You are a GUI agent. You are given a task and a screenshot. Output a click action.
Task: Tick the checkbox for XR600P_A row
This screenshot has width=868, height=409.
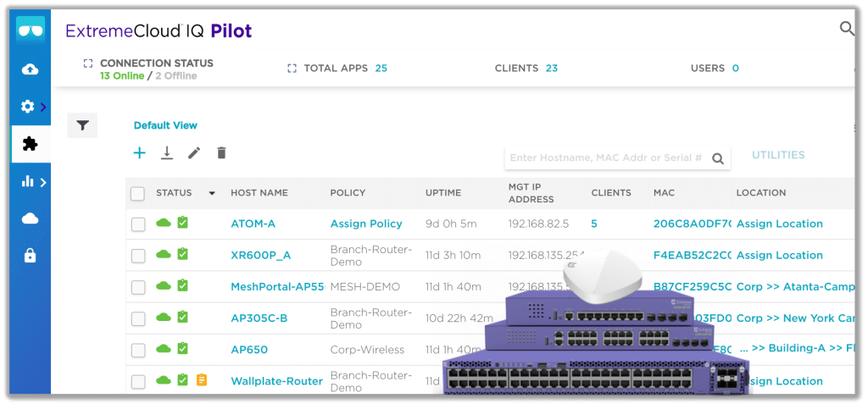pos(138,256)
